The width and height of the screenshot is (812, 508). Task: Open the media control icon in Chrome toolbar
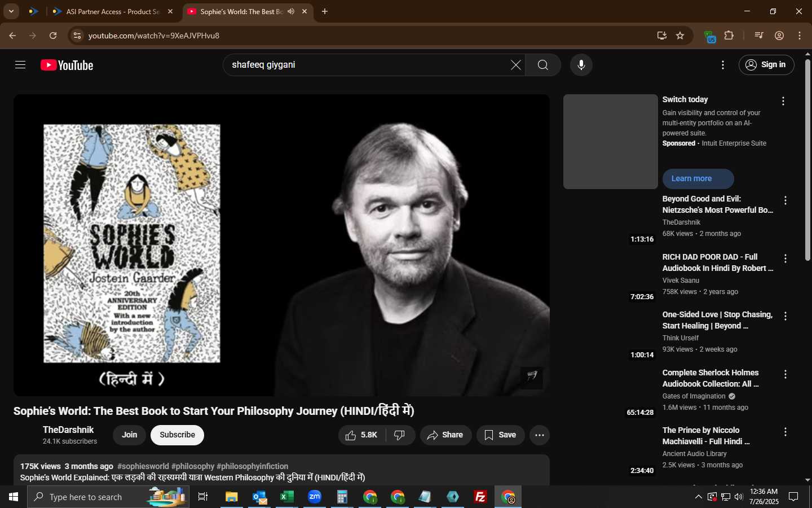(x=758, y=36)
